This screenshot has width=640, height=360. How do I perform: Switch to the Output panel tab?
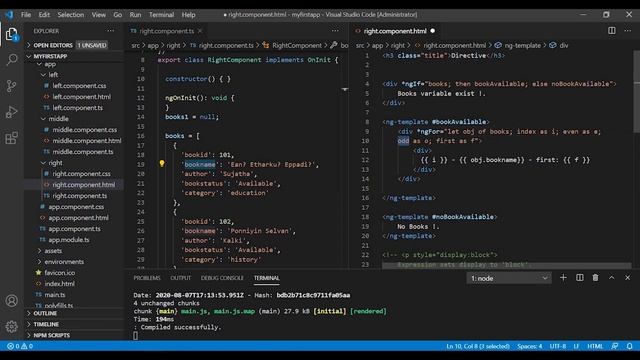[x=180, y=278]
